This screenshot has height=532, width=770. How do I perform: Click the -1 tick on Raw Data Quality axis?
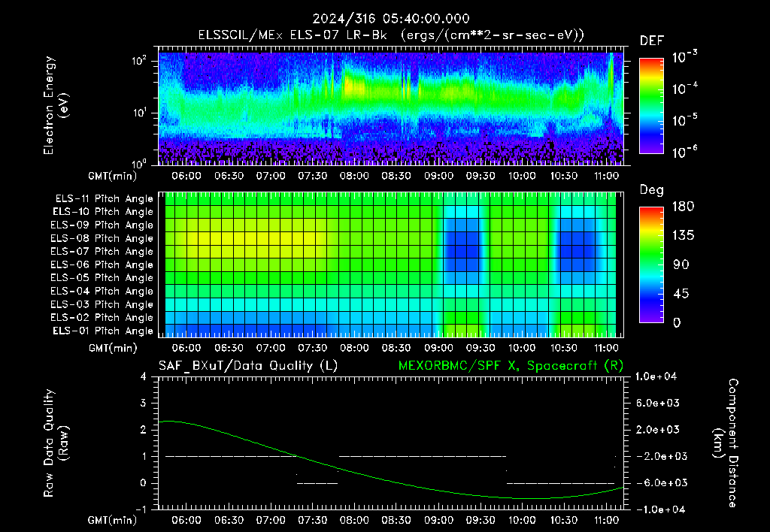tap(141, 509)
